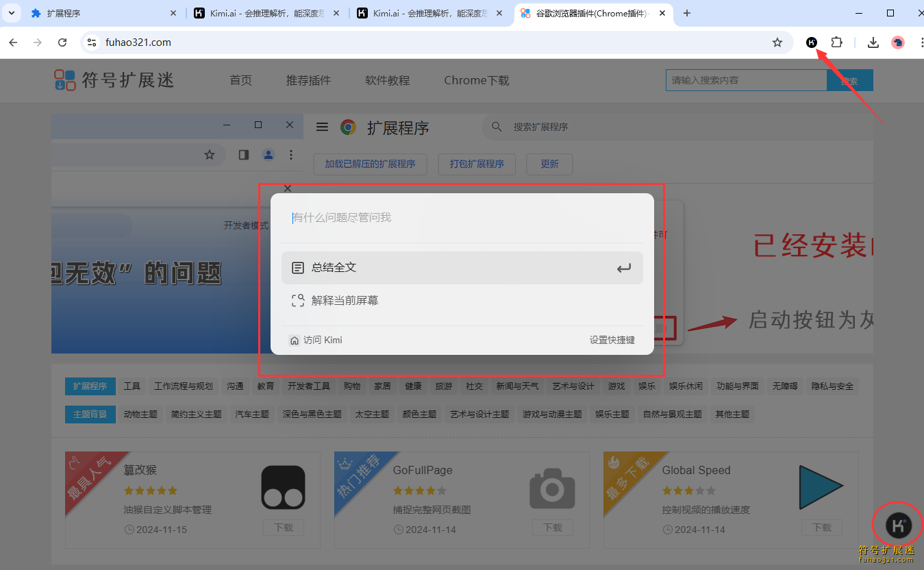Select the 其他主题 theme tag
924x570 pixels.
(x=732, y=414)
